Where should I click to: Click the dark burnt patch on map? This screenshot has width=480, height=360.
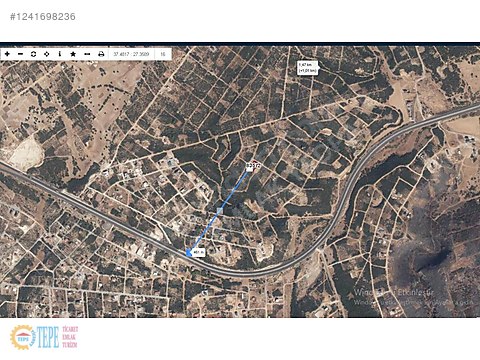point(430,257)
